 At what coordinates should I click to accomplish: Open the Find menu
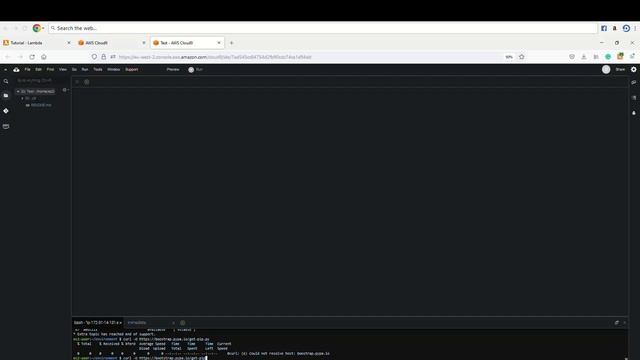coord(50,69)
